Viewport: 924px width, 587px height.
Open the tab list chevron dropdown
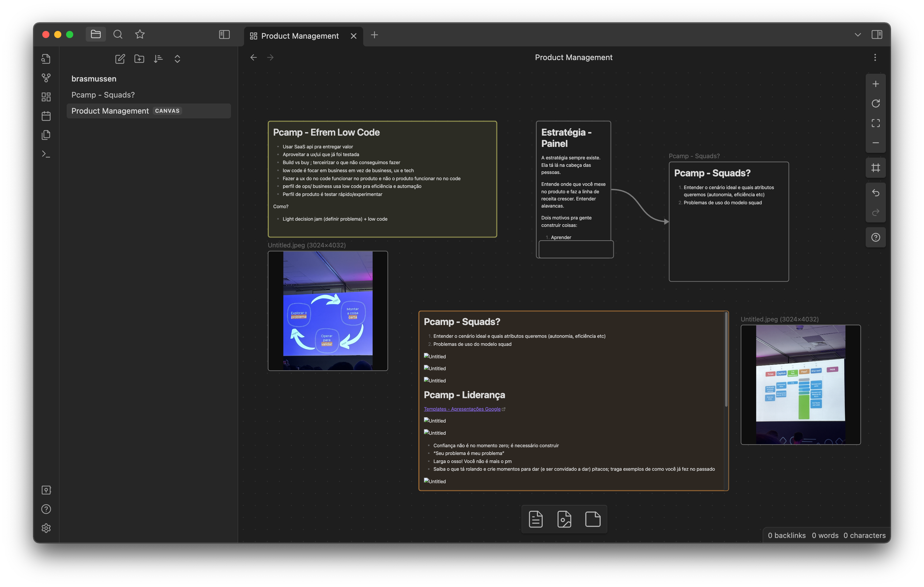point(858,35)
